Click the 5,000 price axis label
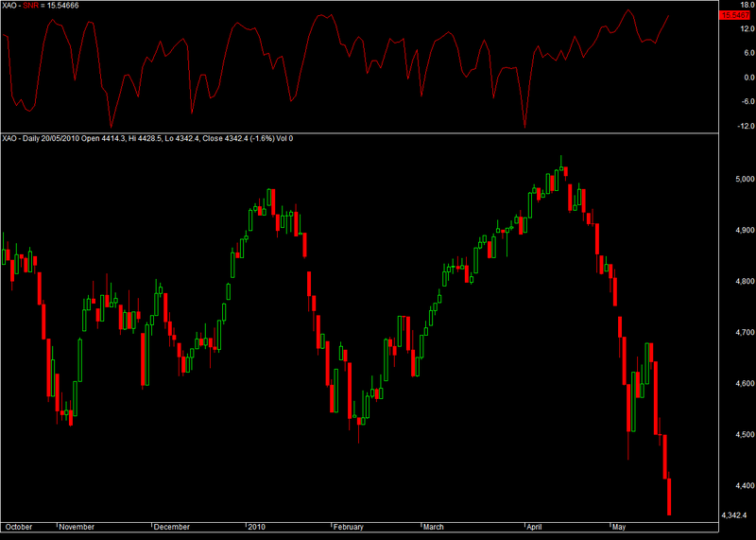756x540 pixels. (745, 179)
